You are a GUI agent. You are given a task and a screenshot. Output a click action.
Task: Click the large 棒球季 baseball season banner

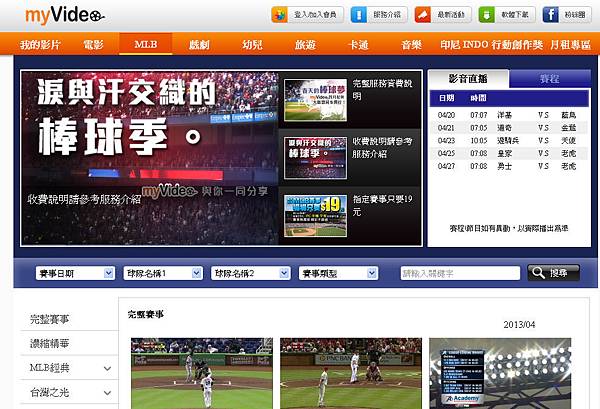(x=150, y=158)
